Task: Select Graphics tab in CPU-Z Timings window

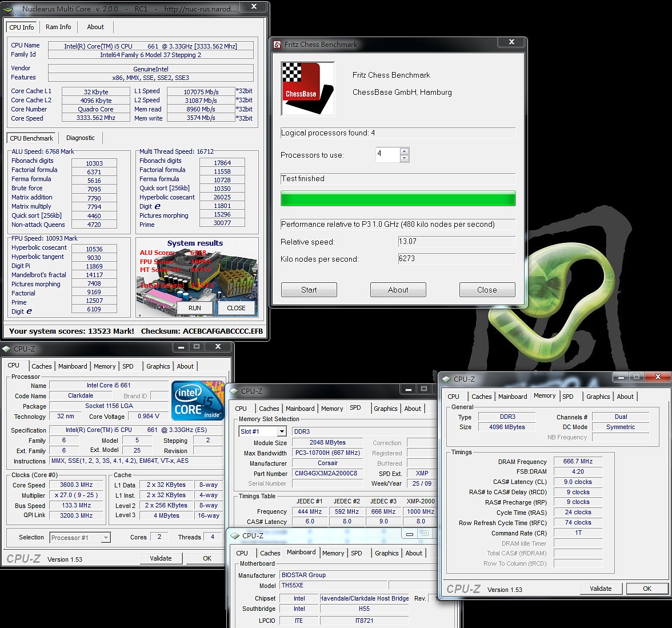Action: tap(598, 397)
